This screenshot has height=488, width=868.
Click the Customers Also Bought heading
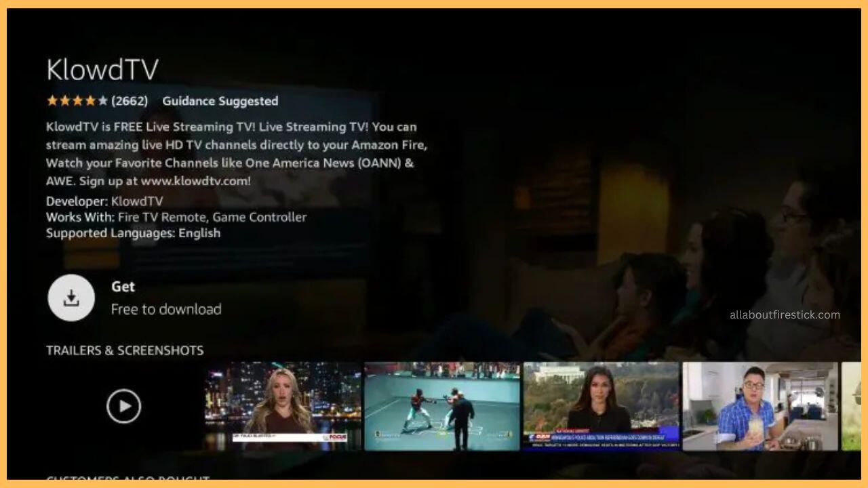point(127,479)
